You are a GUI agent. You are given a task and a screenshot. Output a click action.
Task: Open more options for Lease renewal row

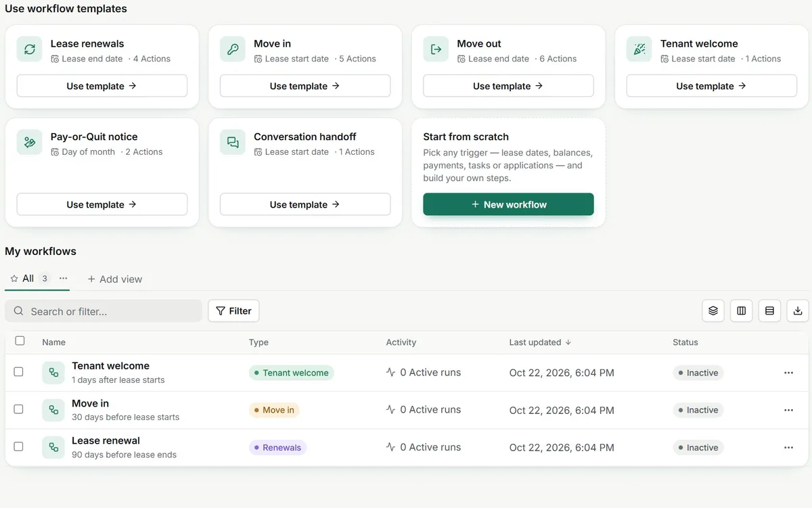788,447
